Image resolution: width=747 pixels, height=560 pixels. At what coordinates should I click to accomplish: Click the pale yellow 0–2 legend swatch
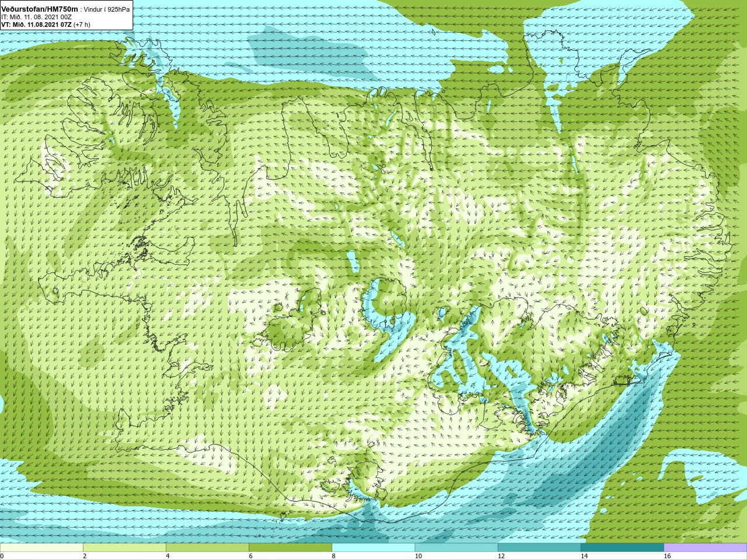41,547
